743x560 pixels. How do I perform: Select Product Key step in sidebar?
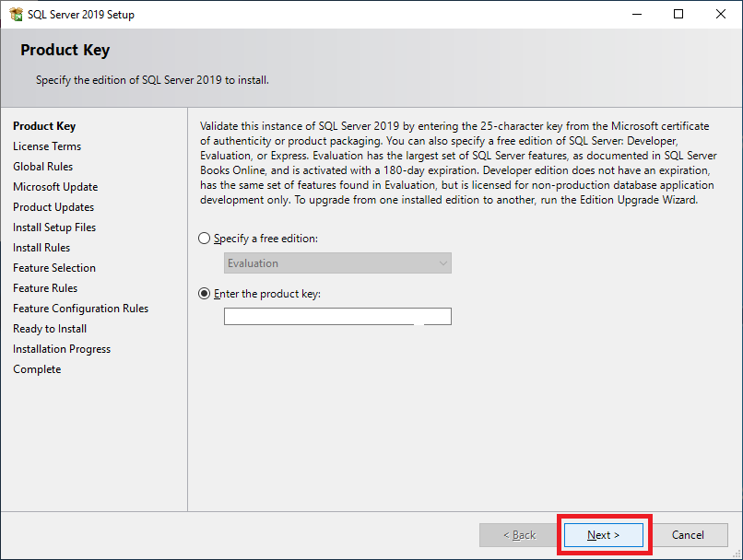pos(44,126)
